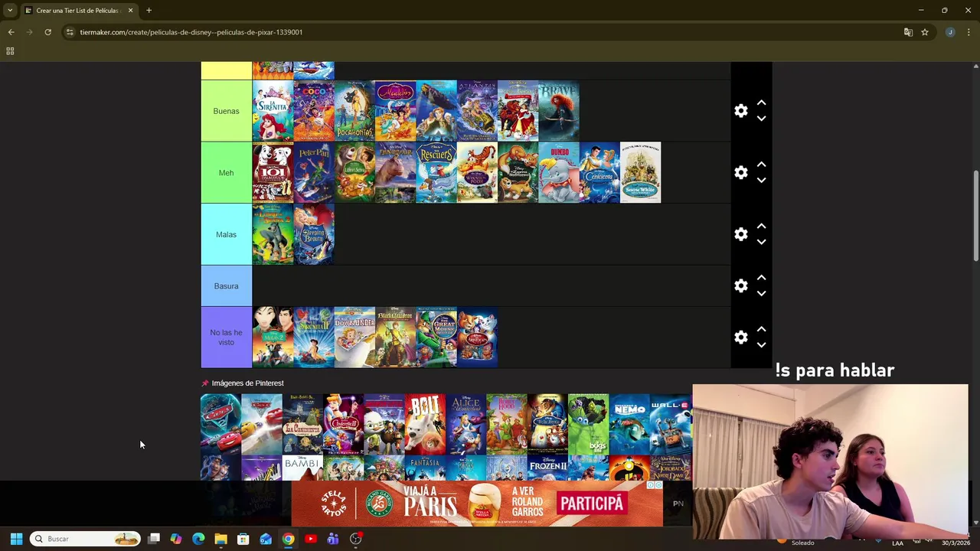
Task: Select Pocahontas poster in Buenas tier
Action: click(x=354, y=111)
